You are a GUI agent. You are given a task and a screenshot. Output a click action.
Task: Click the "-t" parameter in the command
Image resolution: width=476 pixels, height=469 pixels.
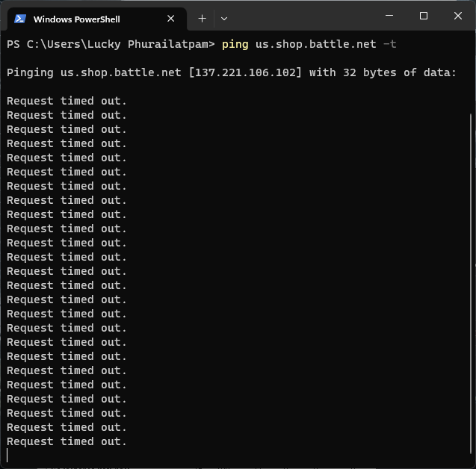pyautogui.click(x=389, y=44)
